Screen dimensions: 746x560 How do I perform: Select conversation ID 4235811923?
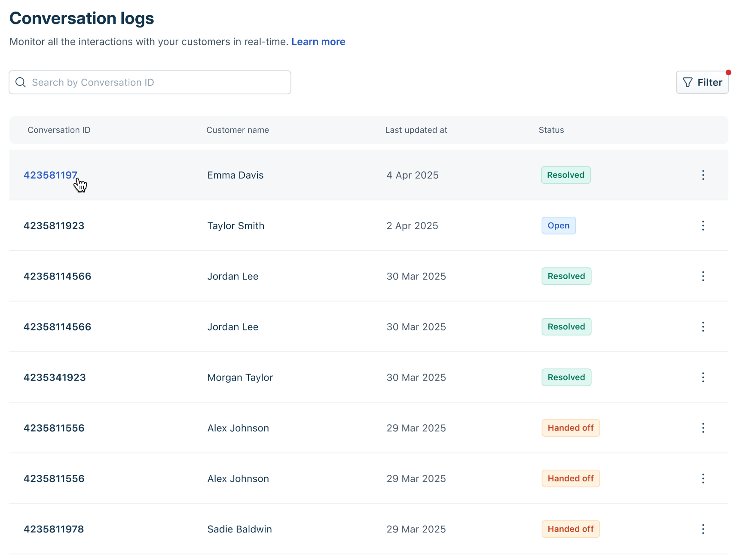click(54, 225)
